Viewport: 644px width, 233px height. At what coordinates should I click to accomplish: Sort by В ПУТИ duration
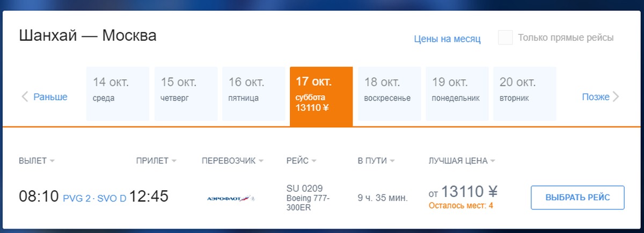[392, 161]
